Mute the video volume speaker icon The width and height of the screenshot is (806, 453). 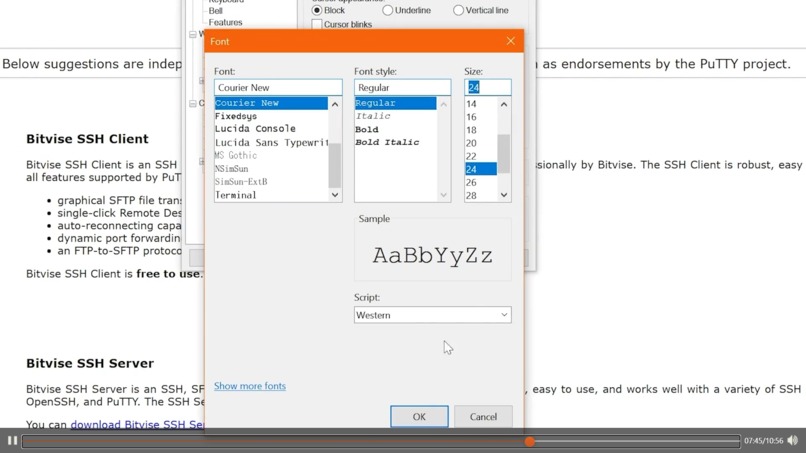[793, 441]
